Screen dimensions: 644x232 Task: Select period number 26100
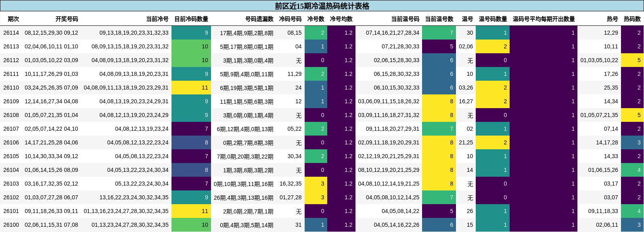pos(11,225)
